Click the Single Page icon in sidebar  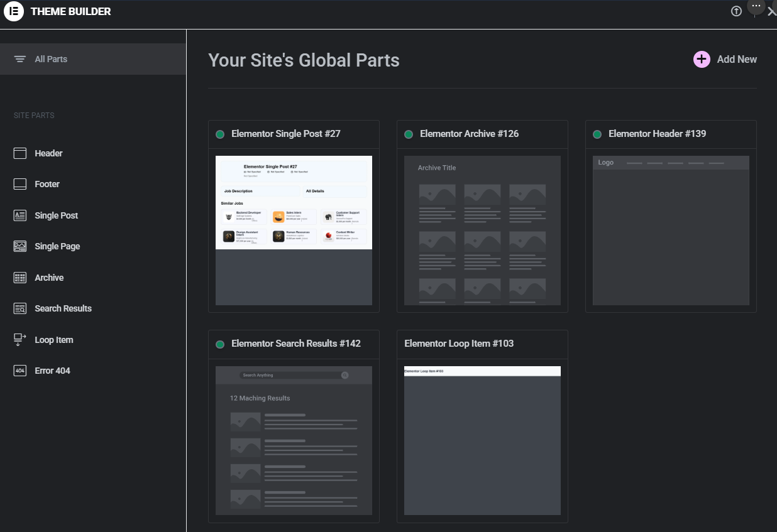point(20,246)
